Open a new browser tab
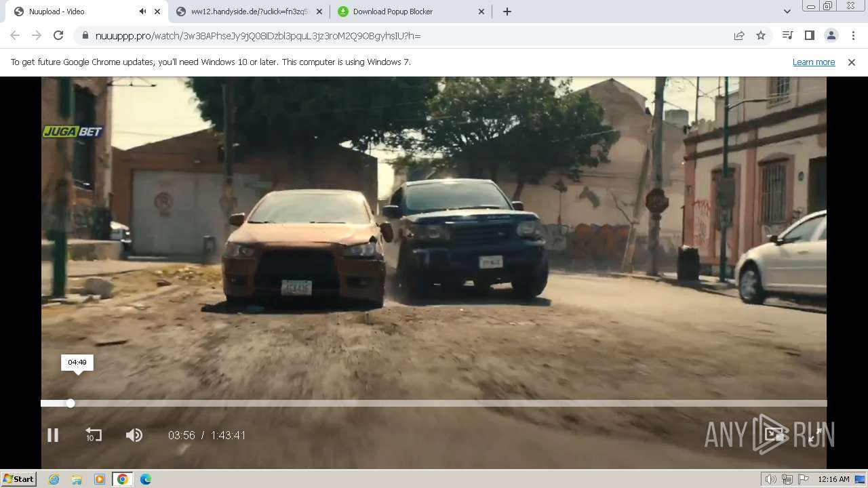Image resolution: width=868 pixels, height=488 pixels. pos(507,12)
